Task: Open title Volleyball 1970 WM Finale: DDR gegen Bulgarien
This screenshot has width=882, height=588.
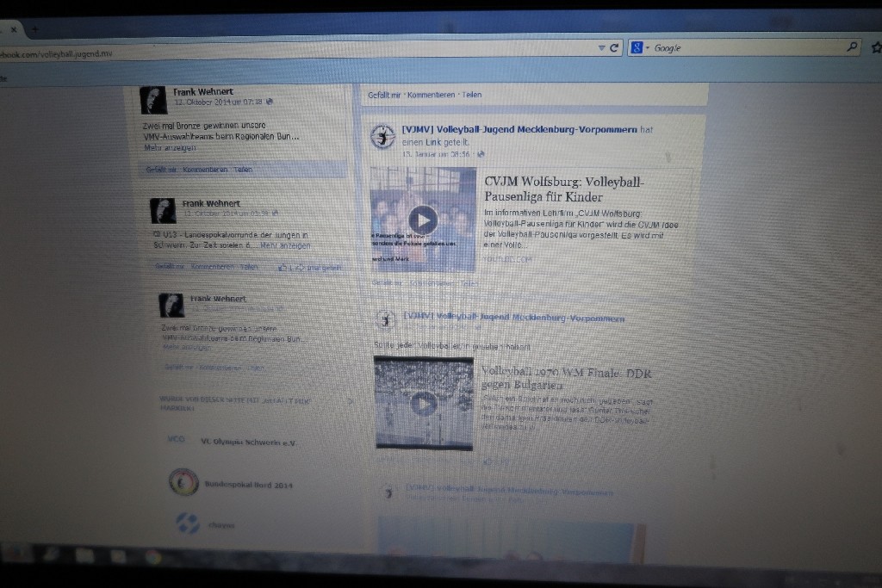Action: coord(567,379)
